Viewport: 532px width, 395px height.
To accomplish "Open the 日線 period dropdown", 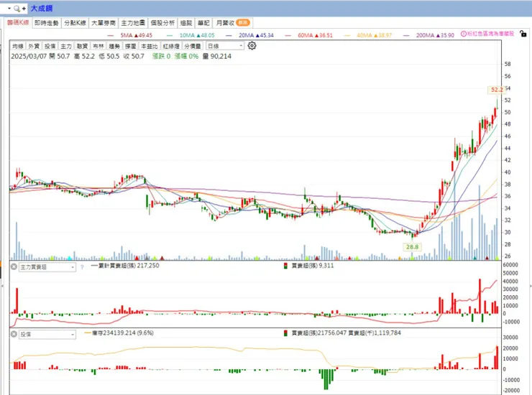I will [x=225, y=46].
